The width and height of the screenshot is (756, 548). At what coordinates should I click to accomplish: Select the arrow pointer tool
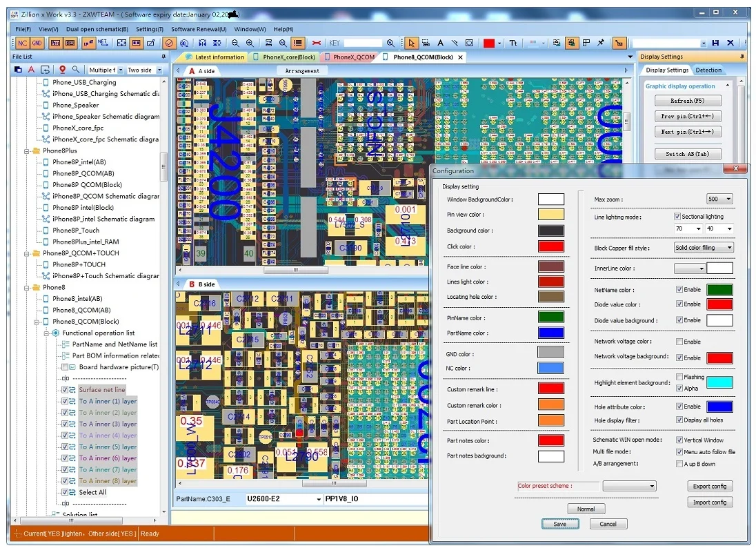411,43
